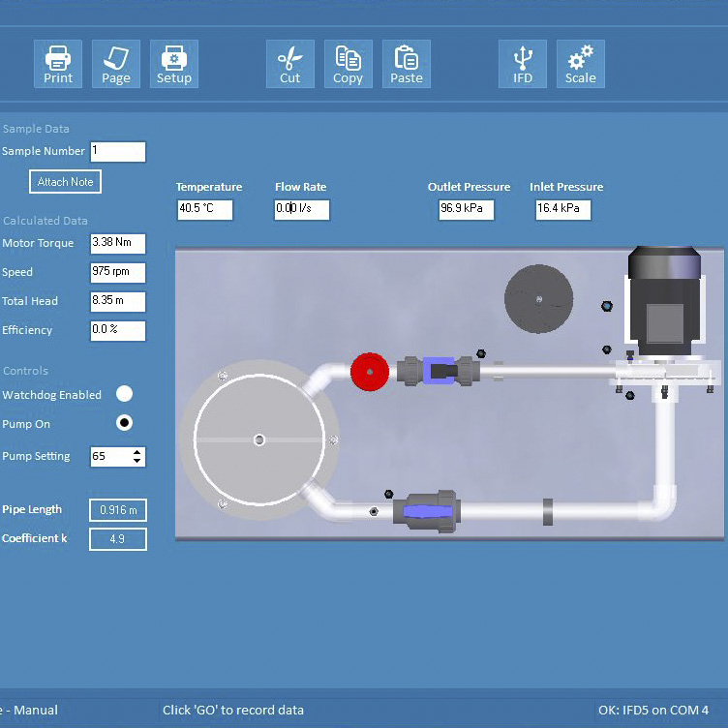Click the large reservoir tank in diagram
This screenshot has height=728, width=728.
(x=258, y=440)
